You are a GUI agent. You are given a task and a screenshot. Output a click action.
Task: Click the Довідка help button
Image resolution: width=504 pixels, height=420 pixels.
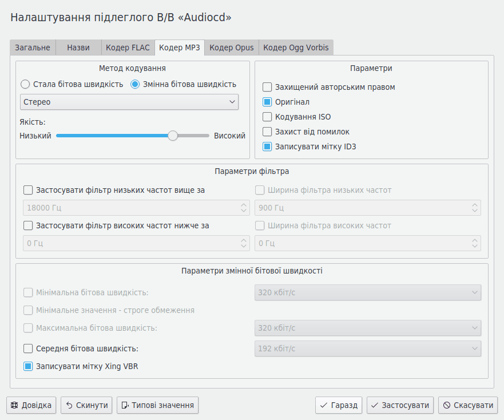31,405
